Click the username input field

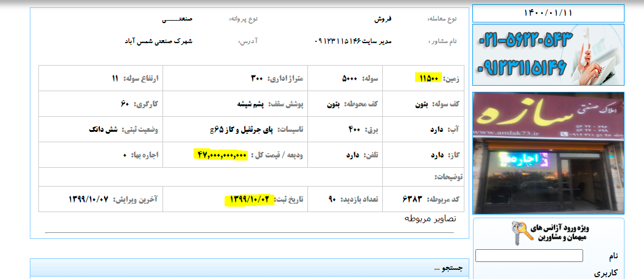point(529,256)
